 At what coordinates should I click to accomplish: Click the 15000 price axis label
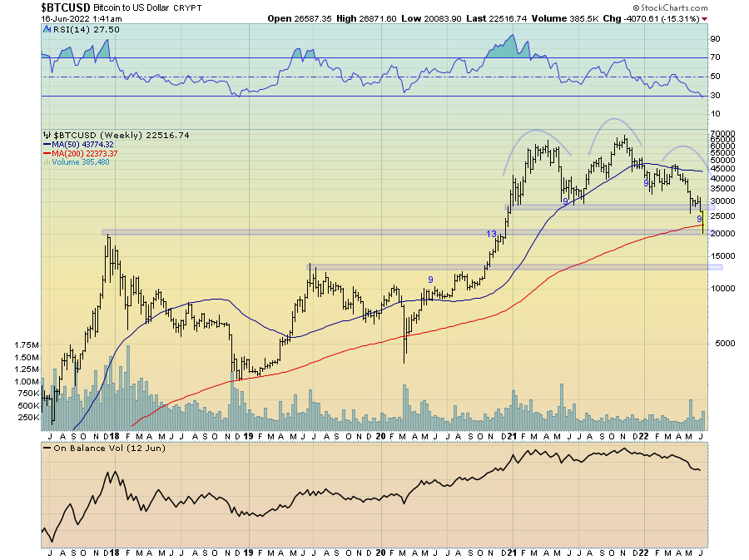point(722,256)
